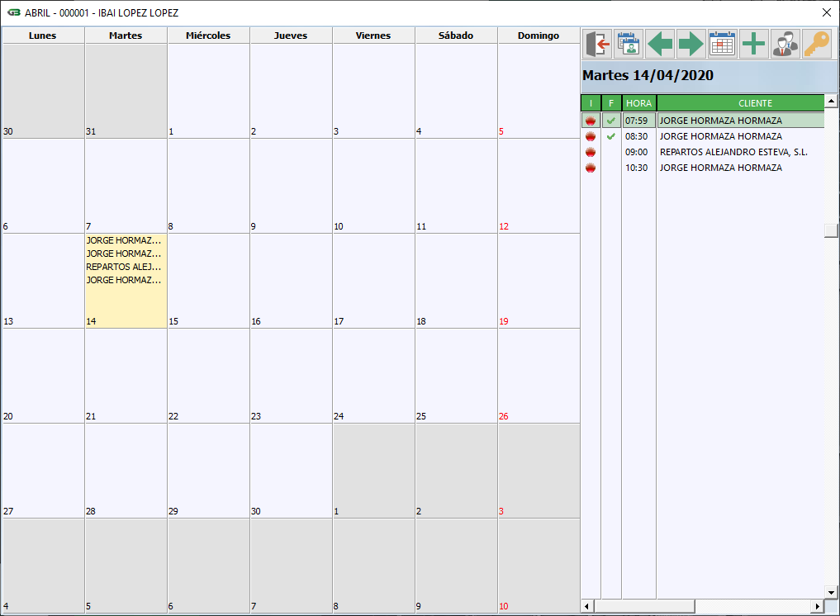Open the users/clients people icon

click(x=785, y=44)
